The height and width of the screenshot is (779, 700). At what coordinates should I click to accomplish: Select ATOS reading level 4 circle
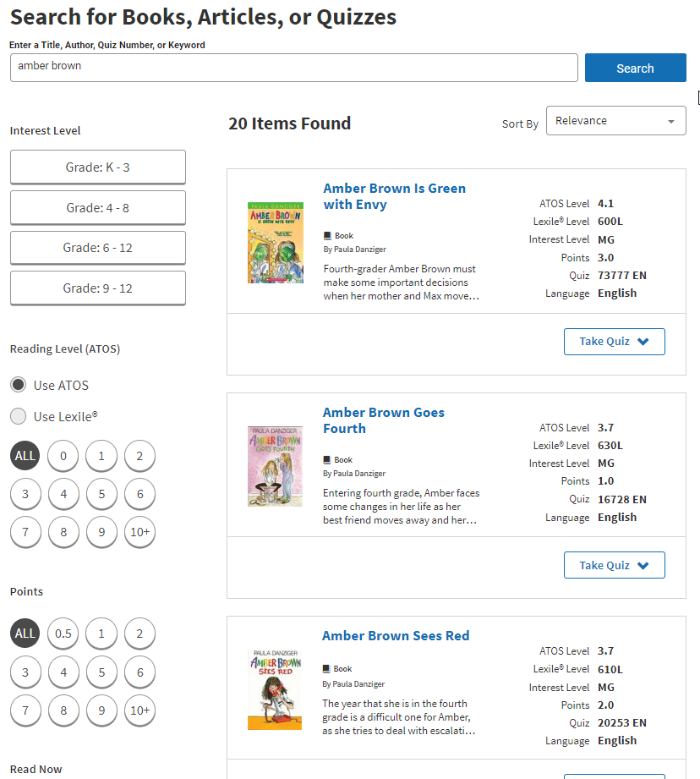[x=63, y=494]
